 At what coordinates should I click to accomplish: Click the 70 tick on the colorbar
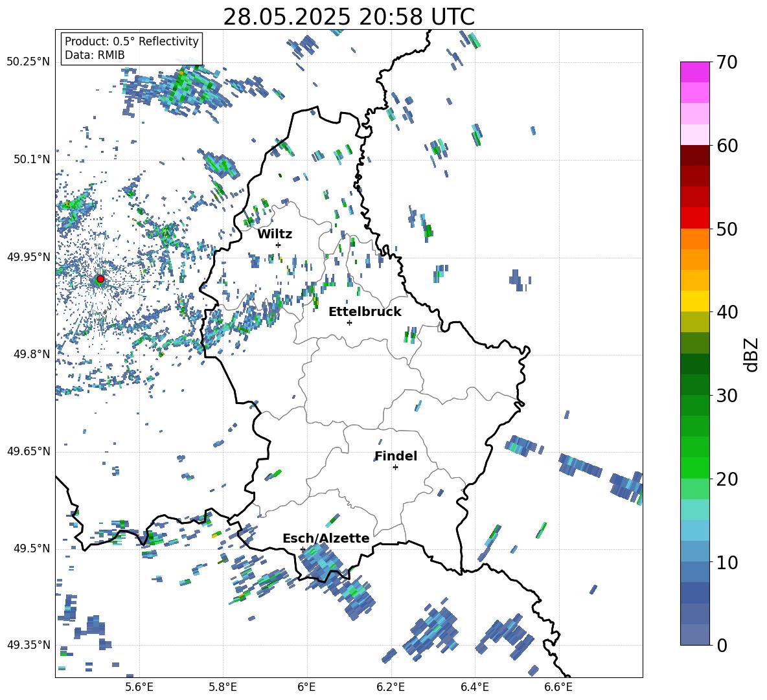pyautogui.click(x=727, y=62)
